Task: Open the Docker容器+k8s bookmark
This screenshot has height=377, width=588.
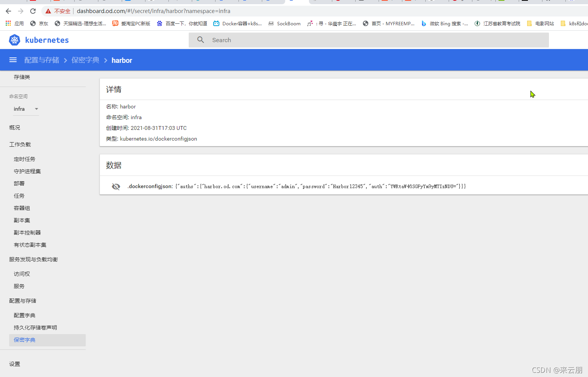Action: [x=237, y=23]
